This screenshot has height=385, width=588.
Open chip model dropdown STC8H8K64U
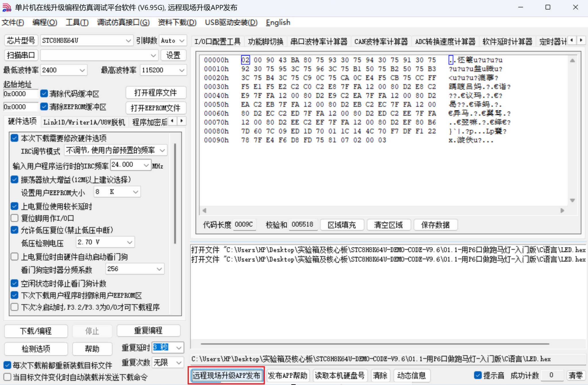pyautogui.click(x=87, y=41)
